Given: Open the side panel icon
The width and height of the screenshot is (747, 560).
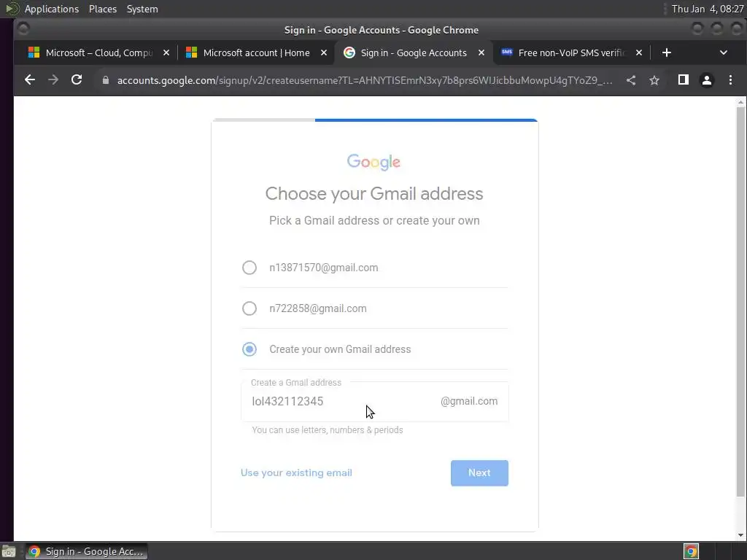Looking at the screenshot, I should point(683,80).
